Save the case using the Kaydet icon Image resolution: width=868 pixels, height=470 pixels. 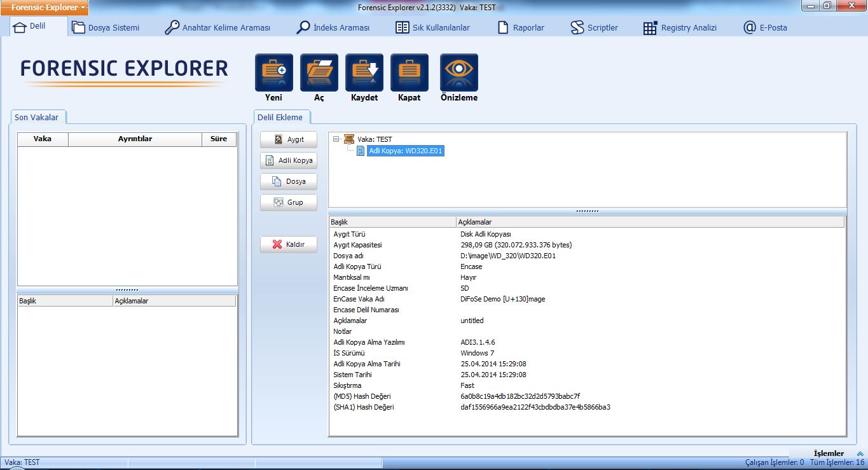[x=364, y=73]
